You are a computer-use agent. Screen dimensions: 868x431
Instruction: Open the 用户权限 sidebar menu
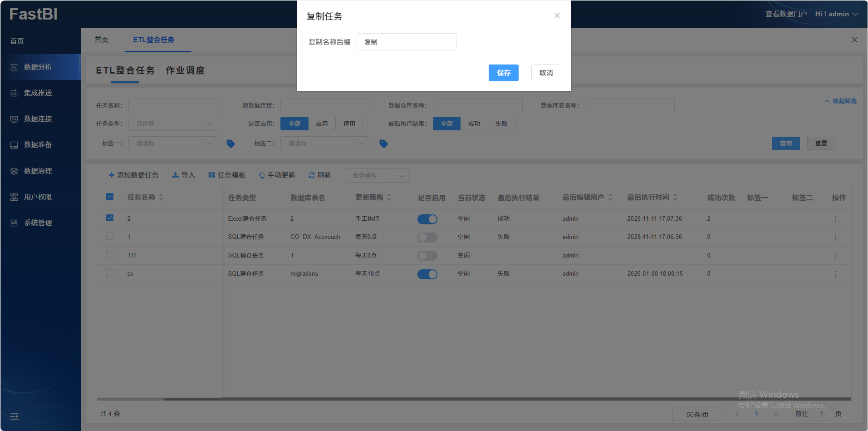click(x=38, y=197)
